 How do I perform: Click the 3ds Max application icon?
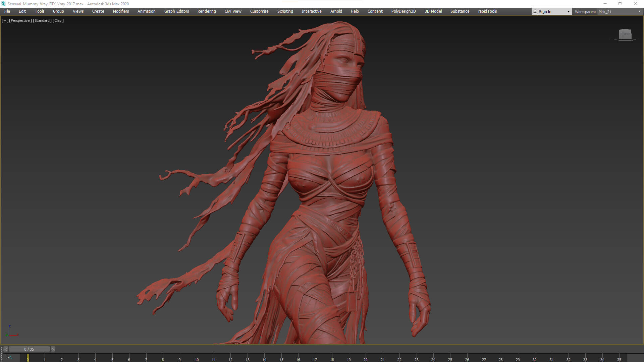(3, 4)
